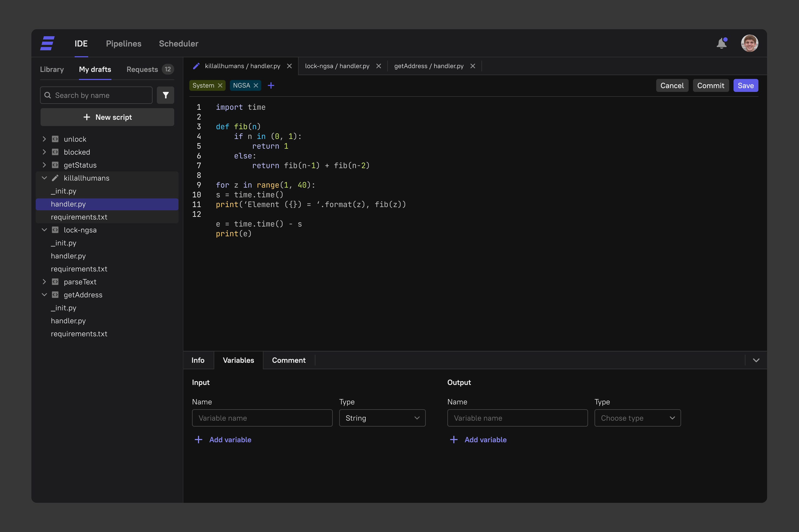Switch to the Pipelines tab
This screenshot has height=532, width=799.
click(x=124, y=44)
